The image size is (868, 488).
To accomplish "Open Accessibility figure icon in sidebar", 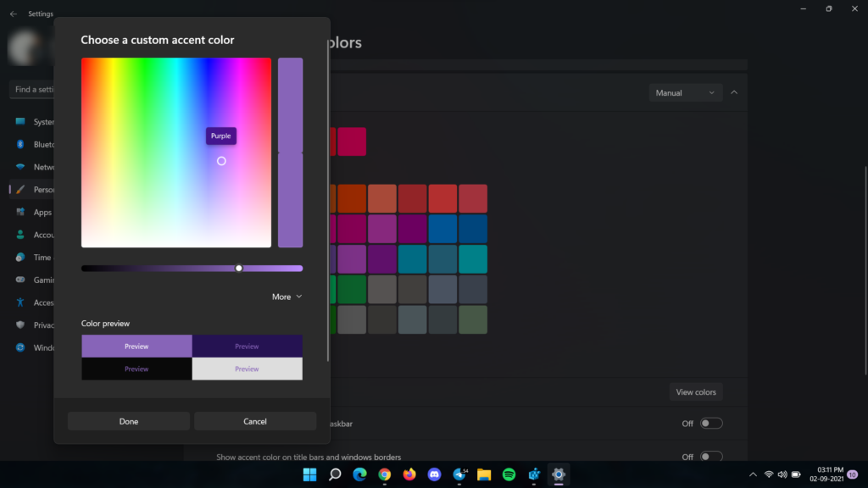I will (20, 302).
